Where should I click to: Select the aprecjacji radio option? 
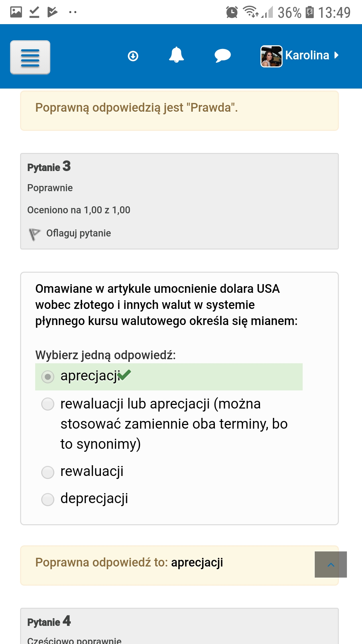(48, 377)
